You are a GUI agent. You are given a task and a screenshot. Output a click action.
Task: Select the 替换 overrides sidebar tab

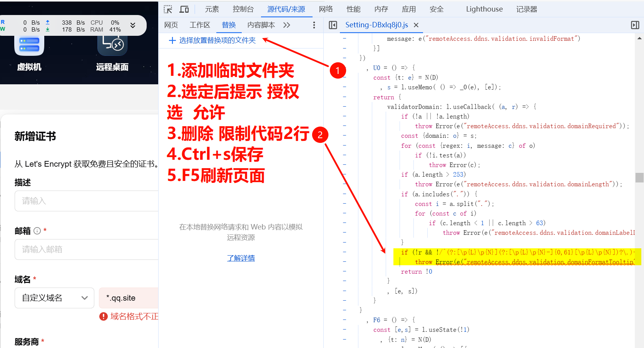pos(229,25)
